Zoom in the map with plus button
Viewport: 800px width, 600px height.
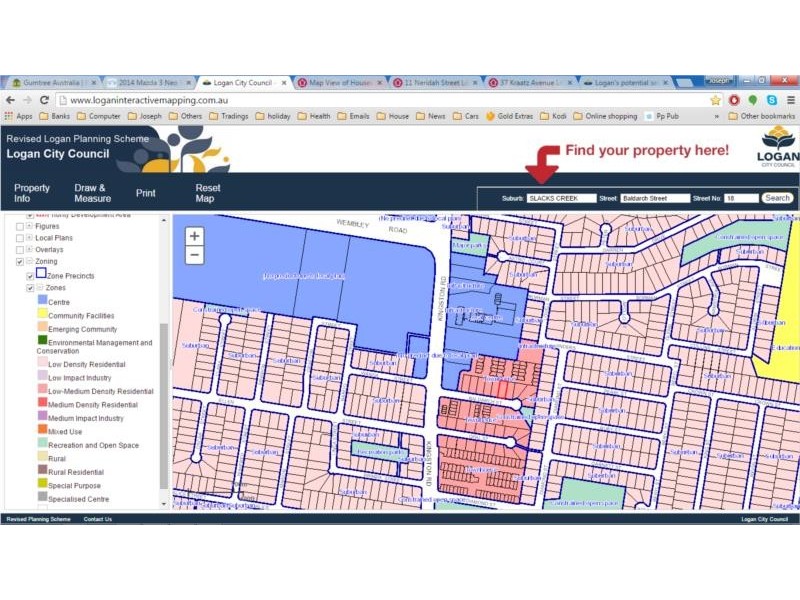[x=194, y=236]
